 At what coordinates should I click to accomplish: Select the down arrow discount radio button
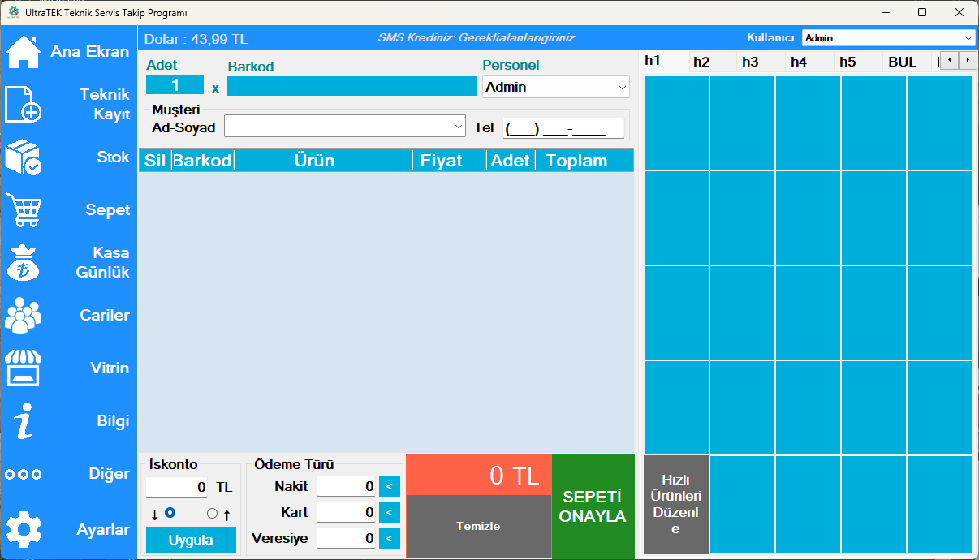click(170, 513)
